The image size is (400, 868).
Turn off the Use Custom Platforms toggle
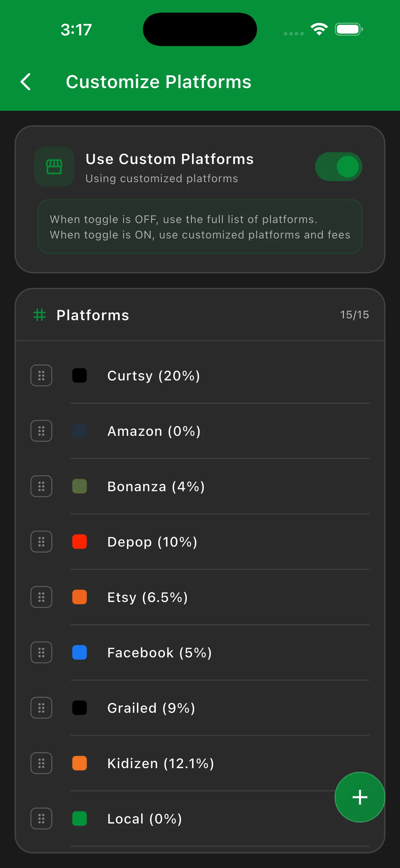(338, 167)
